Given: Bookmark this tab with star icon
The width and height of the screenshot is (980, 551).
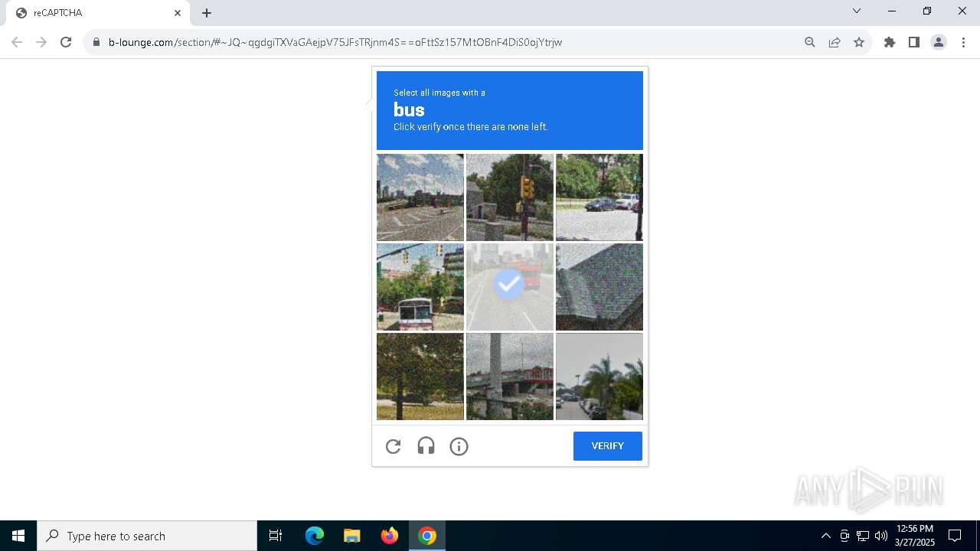Looking at the screenshot, I should [x=859, y=42].
